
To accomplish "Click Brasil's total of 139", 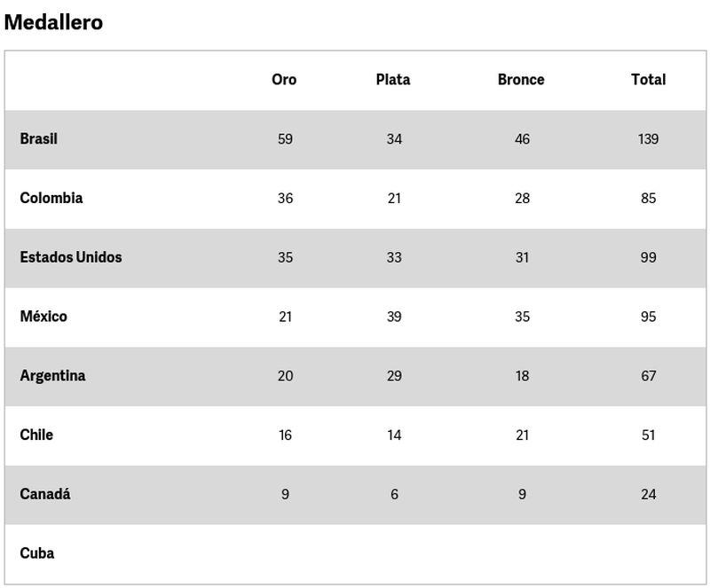I will (x=648, y=139).
